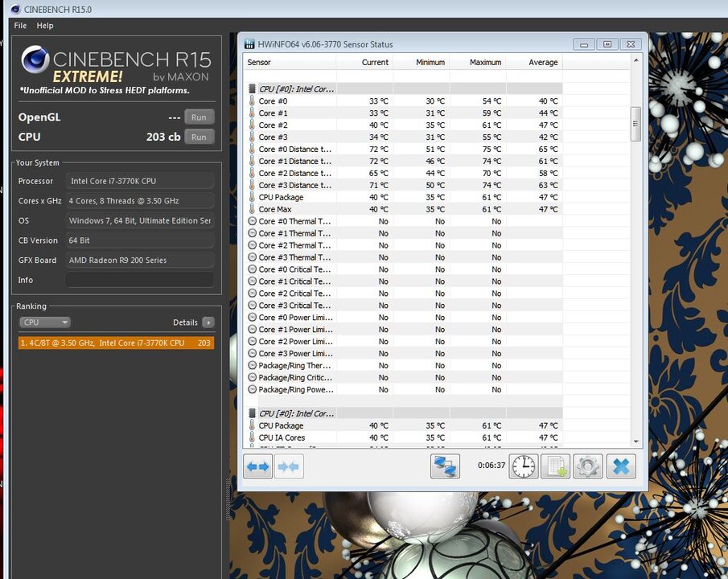Click the thermometer icon beside Core #1
This screenshot has width=728, height=579.
[x=252, y=113]
